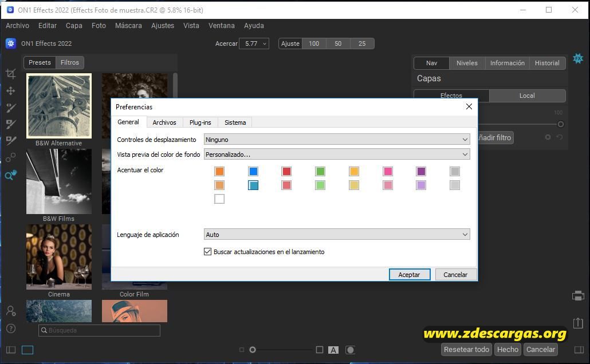The image size is (590, 364).
Task: Open Lenguaje de aplicación dropdown
Action: click(337, 234)
